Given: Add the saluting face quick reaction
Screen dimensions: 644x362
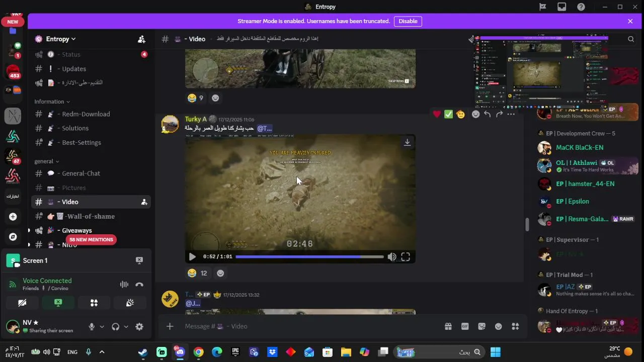Looking at the screenshot, I should point(460,114).
